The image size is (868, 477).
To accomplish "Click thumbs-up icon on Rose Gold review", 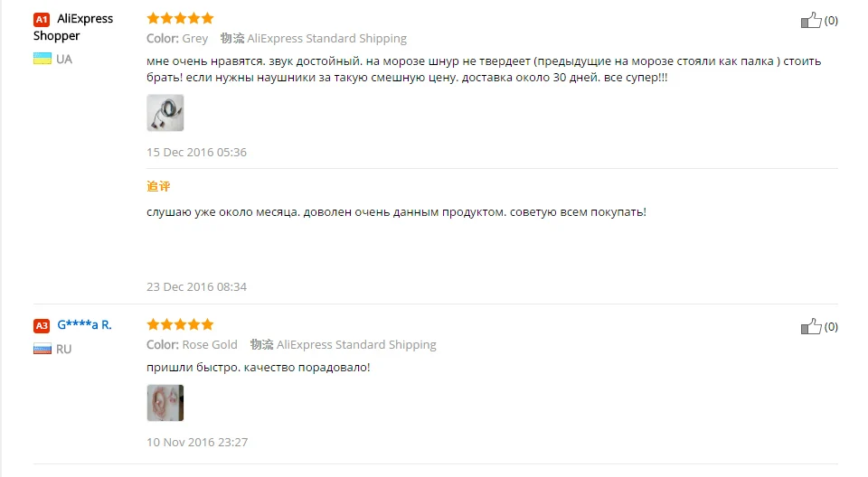I will 811,326.
